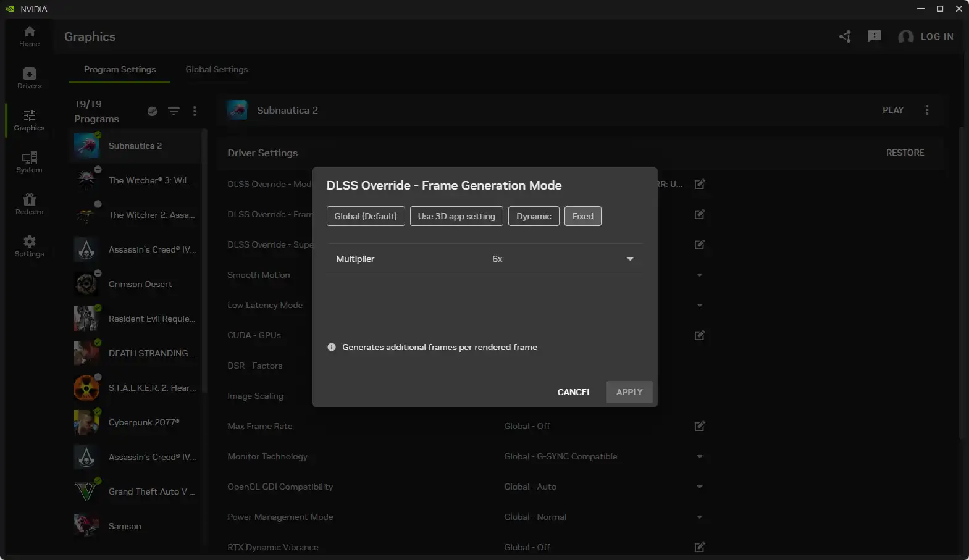Edit the DLSS Override Model Presets setting

click(x=699, y=184)
